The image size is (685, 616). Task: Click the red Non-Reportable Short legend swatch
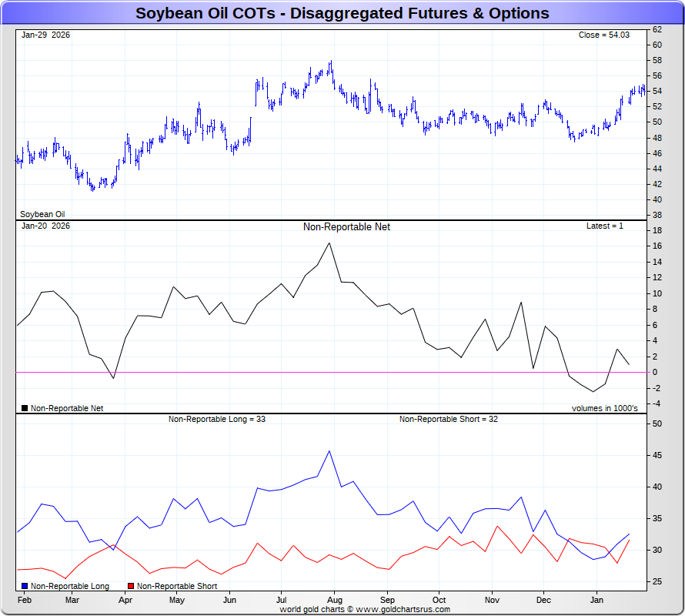pyautogui.click(x=131, y=587)
